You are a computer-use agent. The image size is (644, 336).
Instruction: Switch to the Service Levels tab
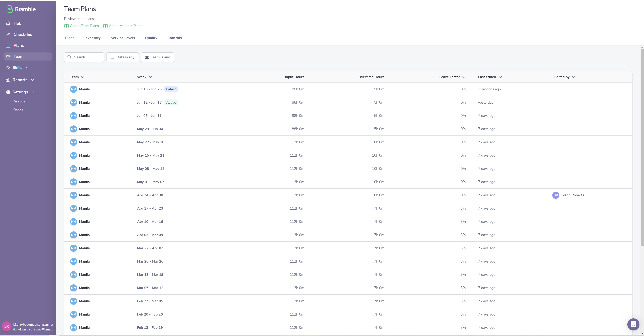click(x=123, y=38)
